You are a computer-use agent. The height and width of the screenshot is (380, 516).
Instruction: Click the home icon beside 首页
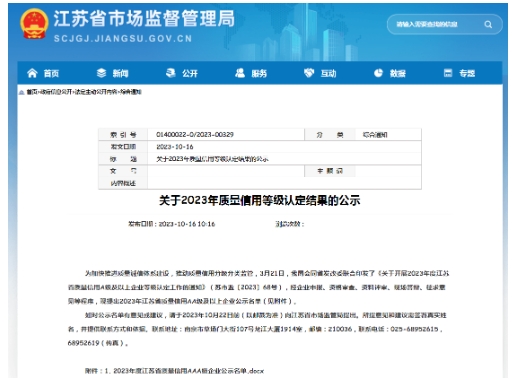point(32,73)
